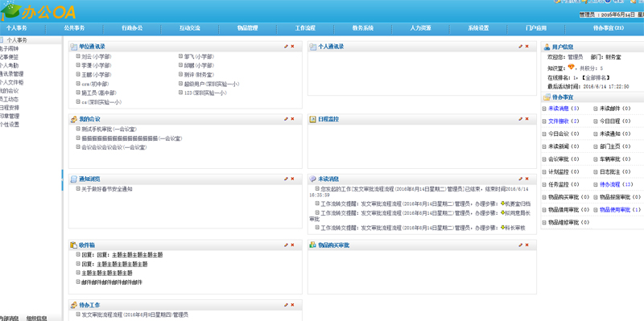Click the 我的会议 header icon
The height and width of the screenshot is (321, 644).
[x=73, y=119]
